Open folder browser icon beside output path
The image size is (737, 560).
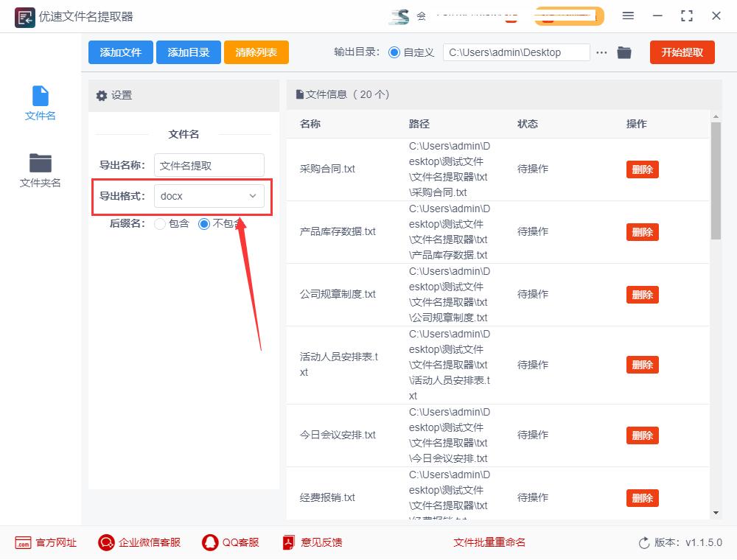pyautogui.click(x=624, y=52)
